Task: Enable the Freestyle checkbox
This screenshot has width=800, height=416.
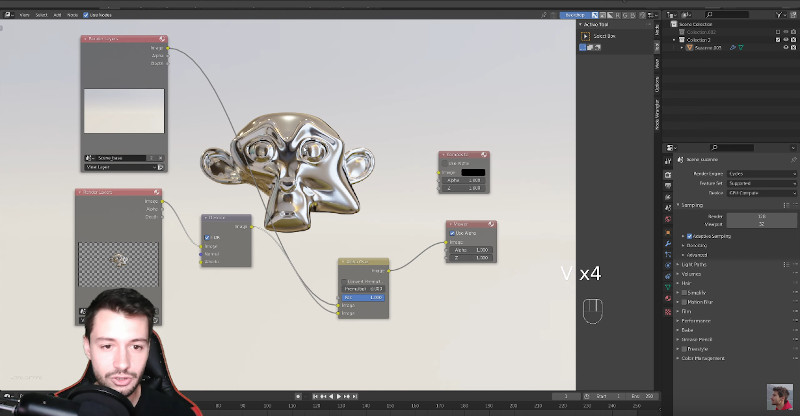Action: point(684,349)
